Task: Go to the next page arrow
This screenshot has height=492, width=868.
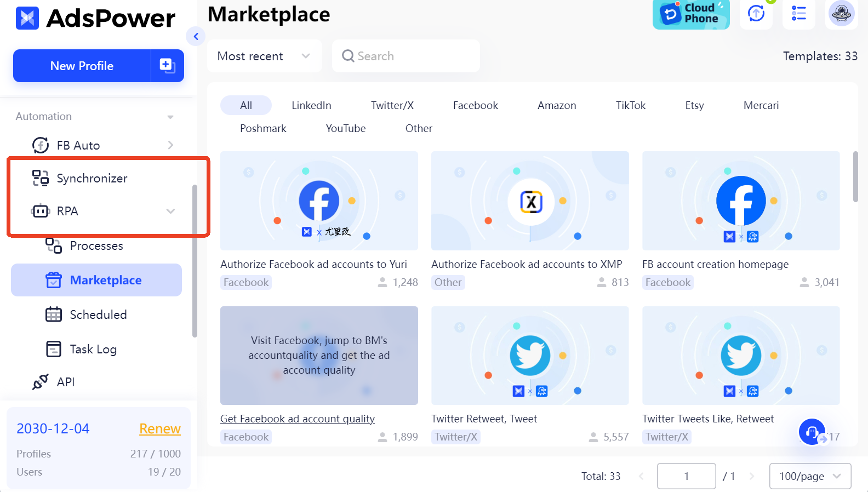Action: click(x=752, y=476)
